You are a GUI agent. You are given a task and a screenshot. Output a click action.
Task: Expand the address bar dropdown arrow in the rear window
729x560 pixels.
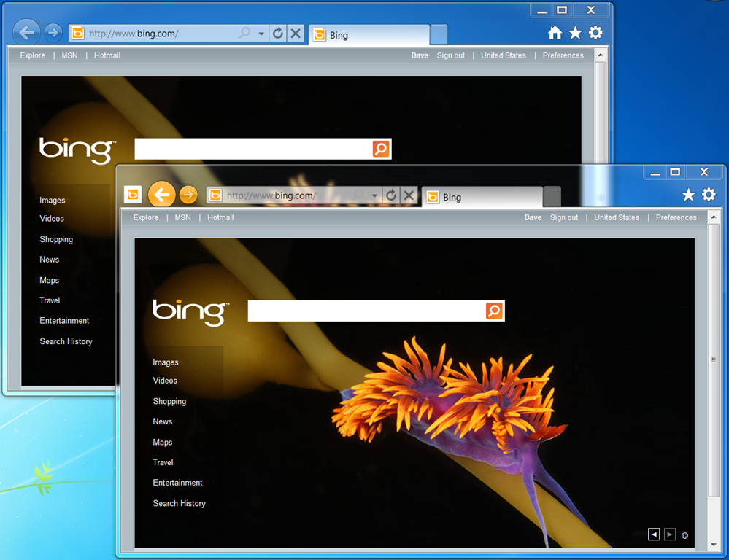pos(261,34)
